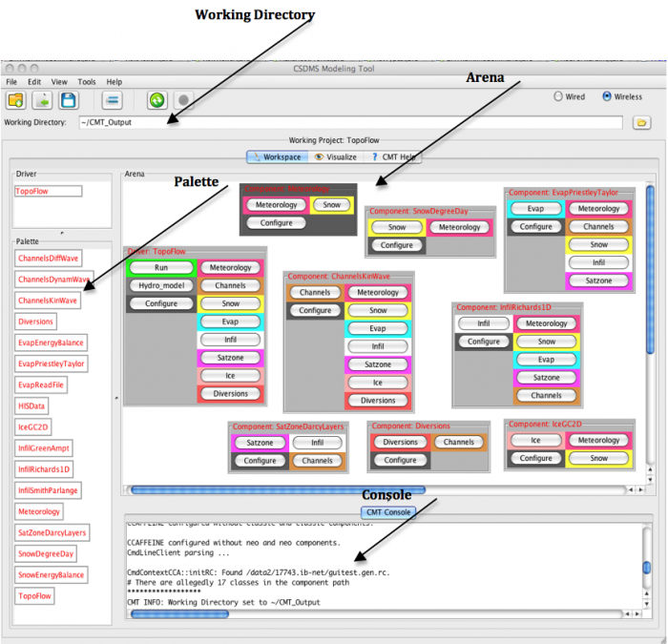668x644 pixels.
Task: Click the CMT Console header button
Action: point(386,512)
